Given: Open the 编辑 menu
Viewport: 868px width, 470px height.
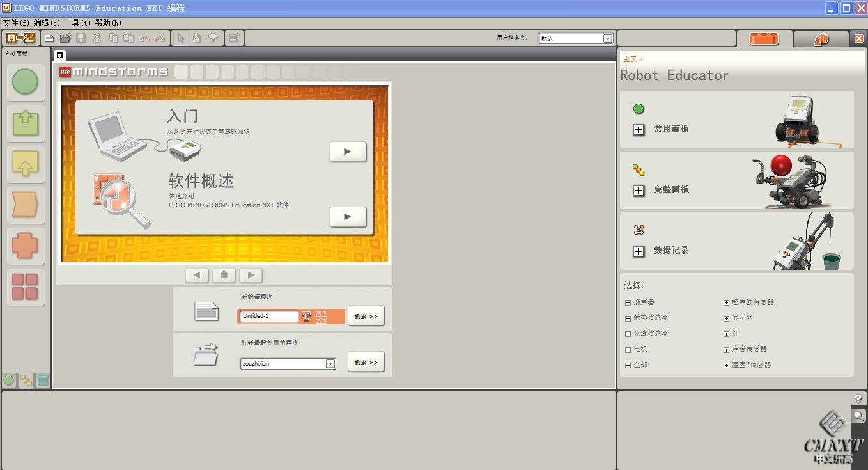Looking at the screenshot, I should (47, 22).
